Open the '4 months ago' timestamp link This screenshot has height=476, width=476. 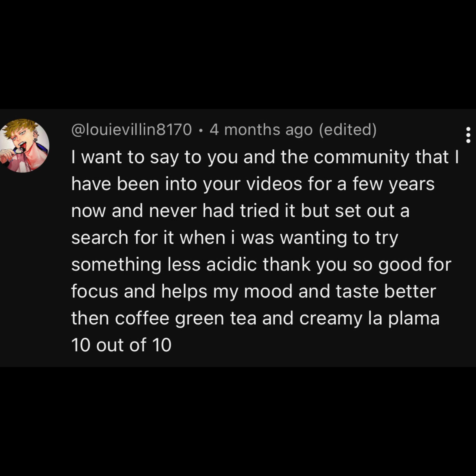[x=261, y=130]
